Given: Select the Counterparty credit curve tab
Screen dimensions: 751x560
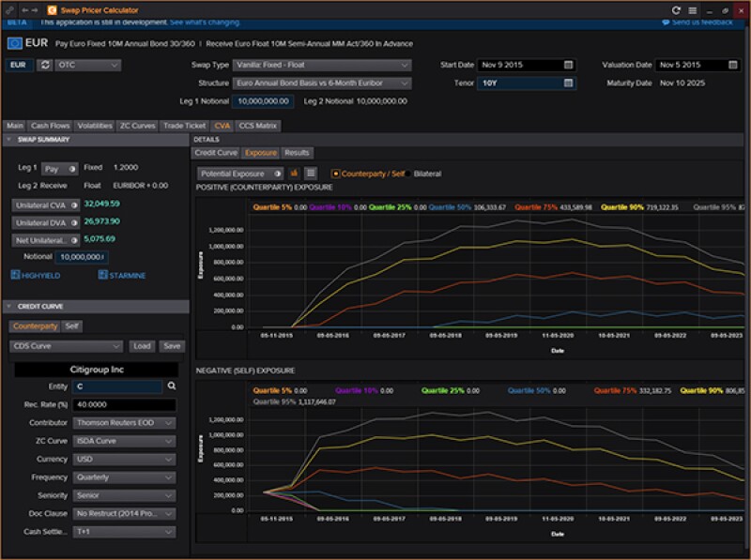Looking at the screenshot, I should click(x=35, y=326).
